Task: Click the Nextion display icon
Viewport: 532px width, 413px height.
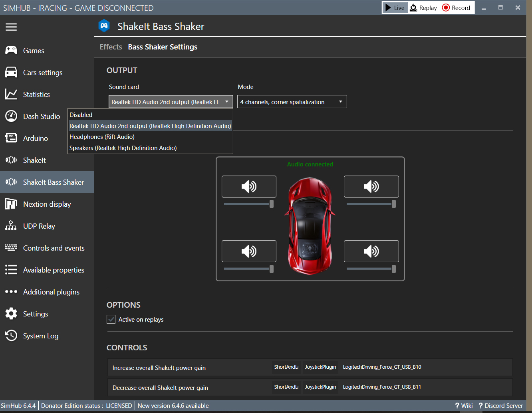Action: click(x=11, y=204)
